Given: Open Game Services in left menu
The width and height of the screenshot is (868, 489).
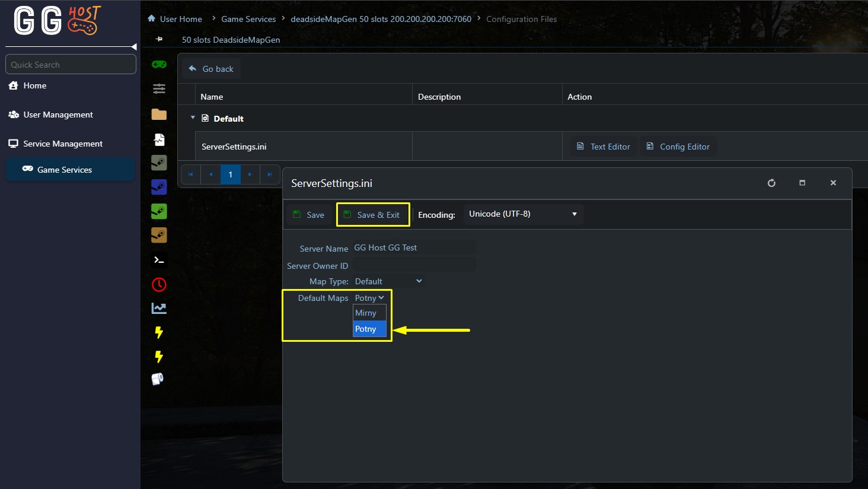Looking at the screenshot, I should click(64, 170).
